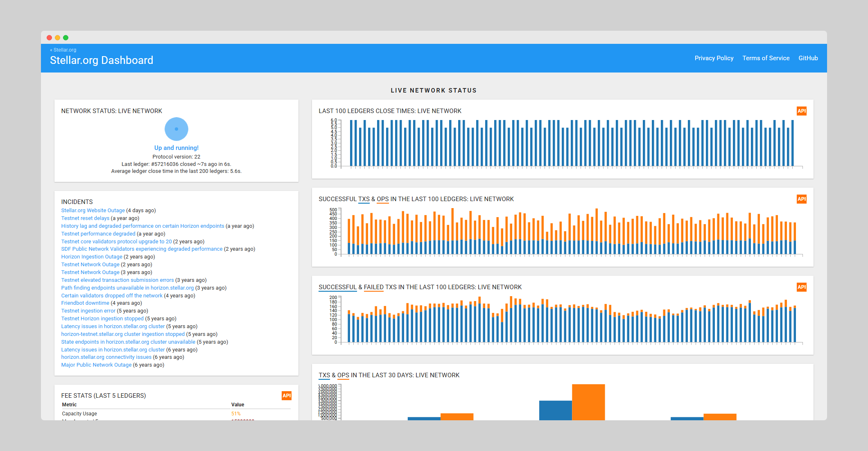Click API badge on successful & failed TXS chart
Screen dimensions: 868x451
click(x=801, y=287)
